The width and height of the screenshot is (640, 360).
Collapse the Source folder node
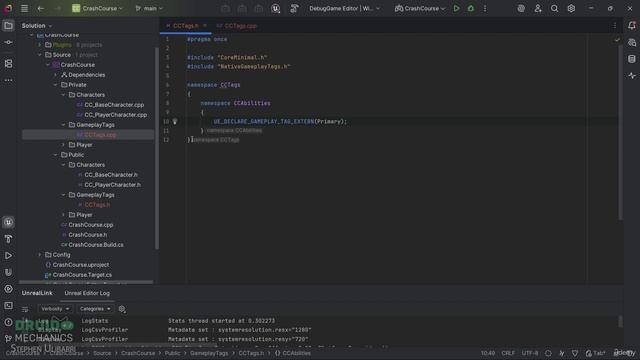click(x=40, y=55)
